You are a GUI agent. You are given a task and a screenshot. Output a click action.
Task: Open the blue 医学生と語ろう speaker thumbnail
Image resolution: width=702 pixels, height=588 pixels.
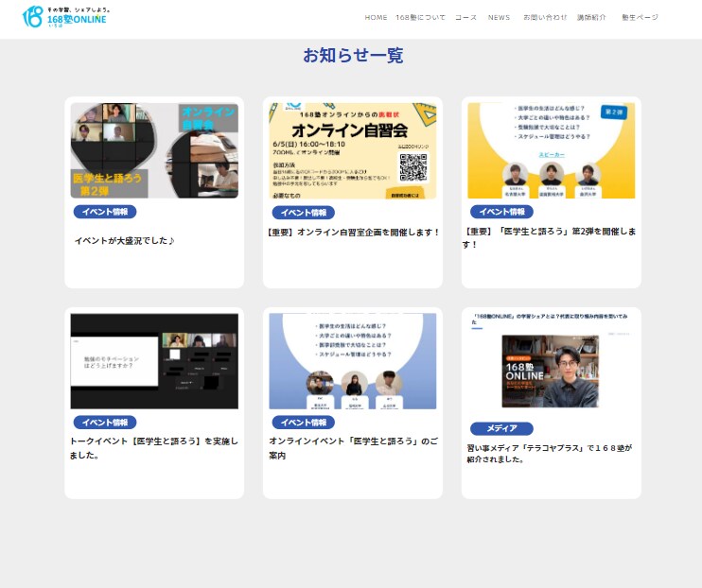point(353,361)
